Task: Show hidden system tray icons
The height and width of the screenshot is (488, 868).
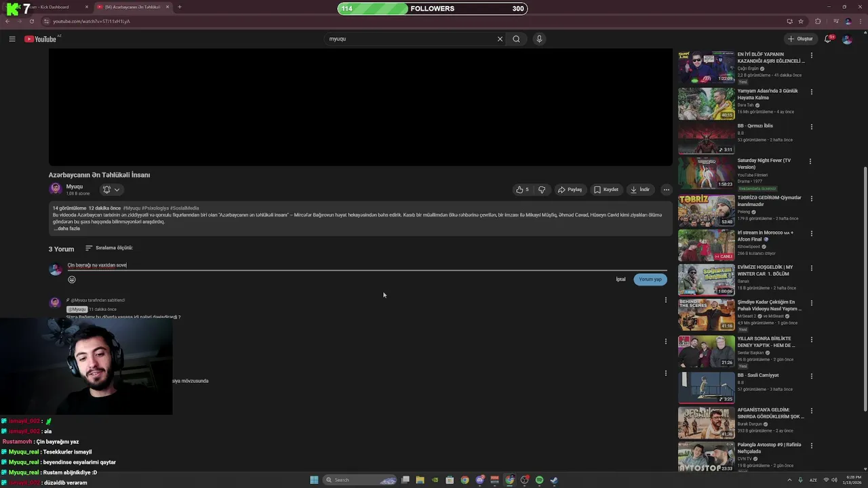Action: click(789, 480)
